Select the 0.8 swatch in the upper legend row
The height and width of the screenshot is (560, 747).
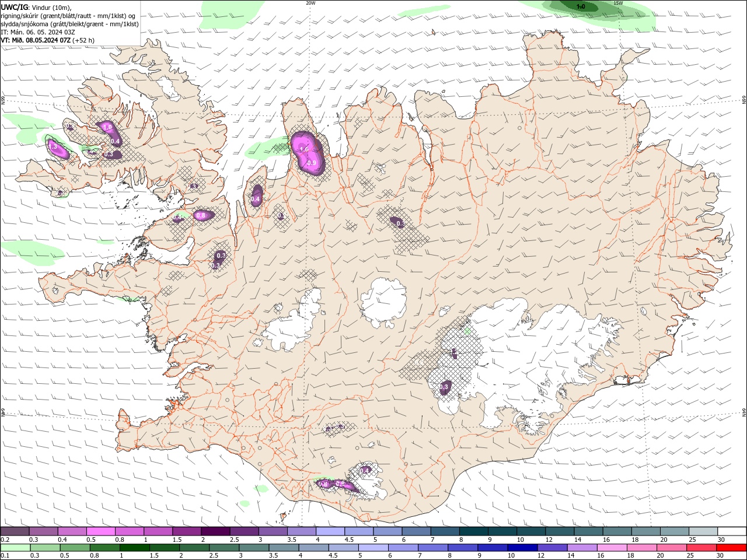[x=129, y=531]
